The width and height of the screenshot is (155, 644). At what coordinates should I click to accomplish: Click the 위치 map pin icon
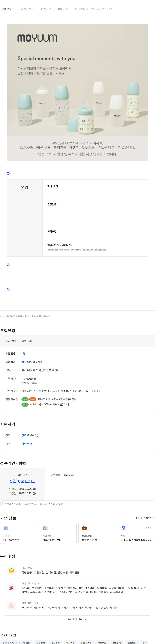pyautogui.click(x=124, y=528)
